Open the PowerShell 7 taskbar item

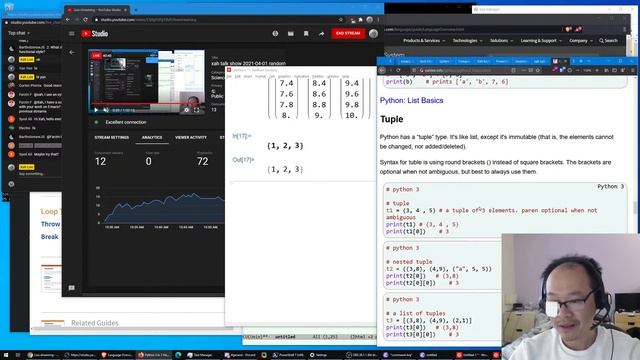coord(289,355)
